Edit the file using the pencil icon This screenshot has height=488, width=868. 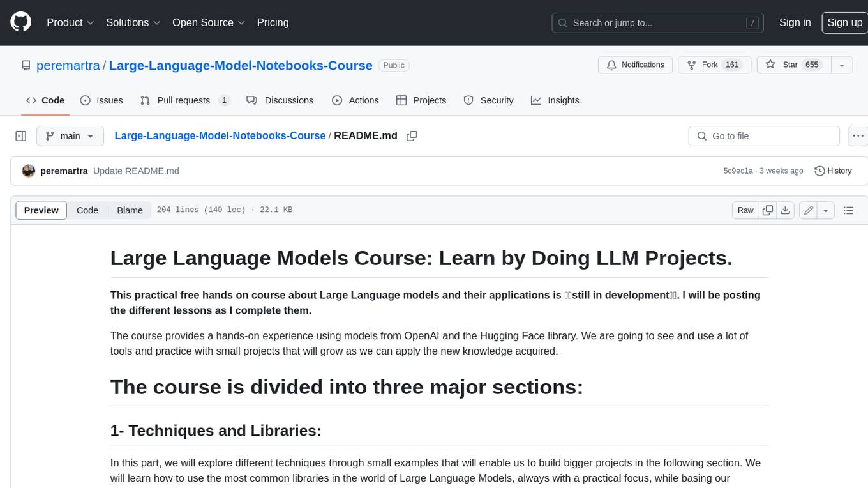point(808,210)
